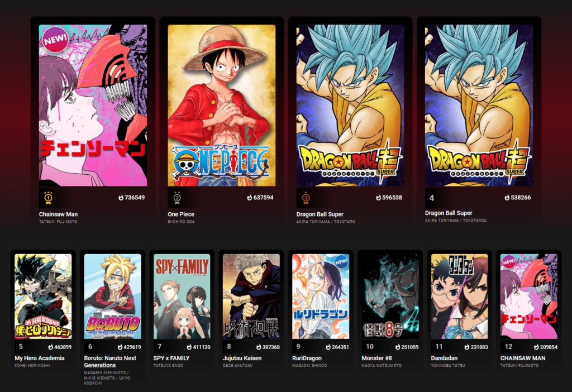Click the flame icon beside 264351

tap(328, 347)
